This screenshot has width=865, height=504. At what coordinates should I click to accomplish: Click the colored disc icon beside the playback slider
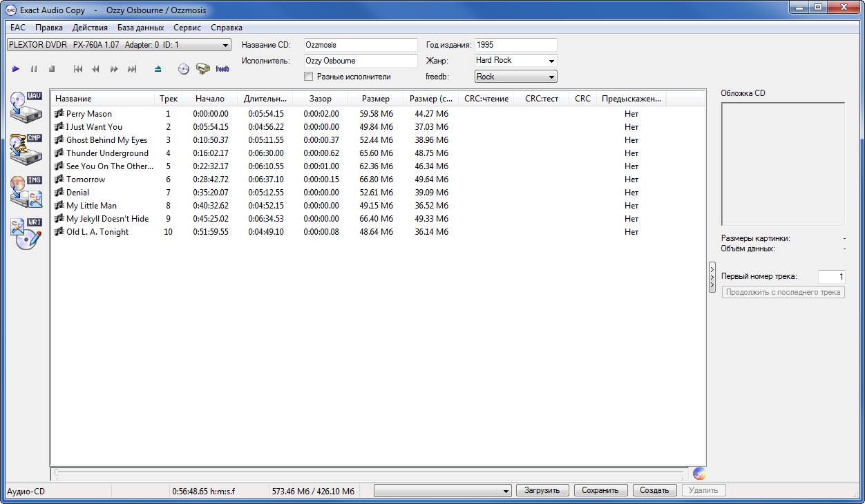point(699,474)
